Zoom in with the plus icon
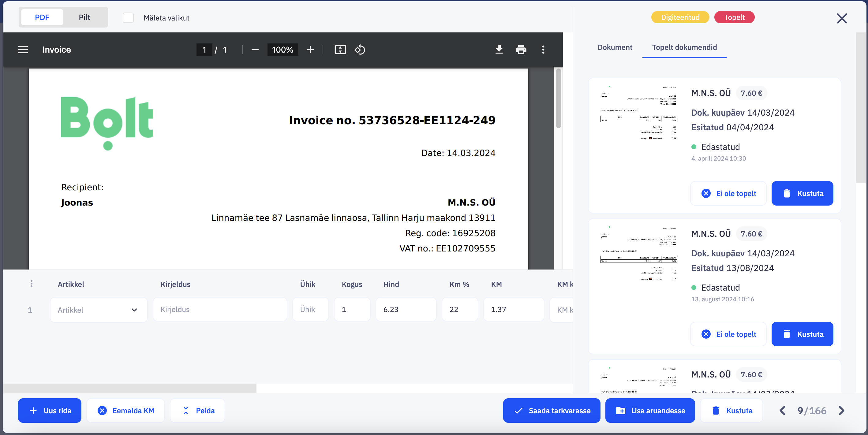This screenshot has width=868, height=435. click(x=310, y=50)
